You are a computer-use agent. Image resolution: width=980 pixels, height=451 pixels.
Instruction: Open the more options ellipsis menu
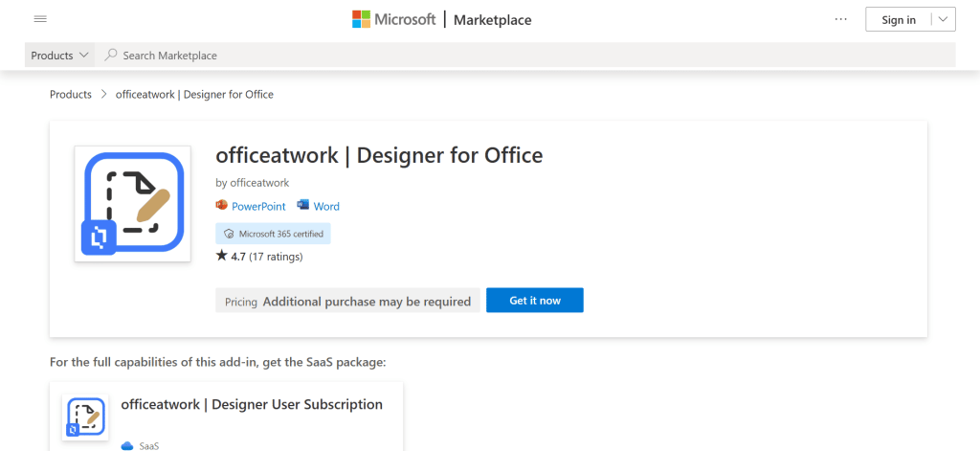[x=840, y=19]
